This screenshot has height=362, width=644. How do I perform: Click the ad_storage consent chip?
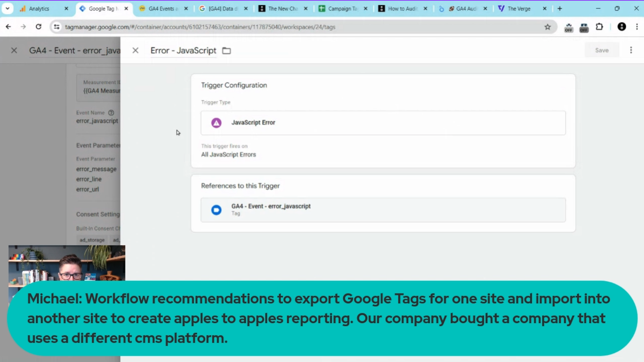pyautogui.click(x=92, y=240)
